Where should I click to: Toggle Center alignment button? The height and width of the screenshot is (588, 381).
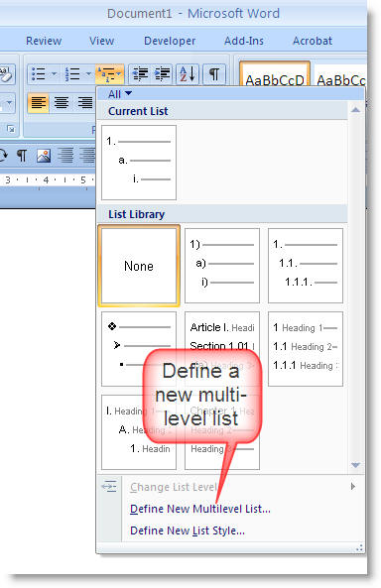tap(62, 102)
